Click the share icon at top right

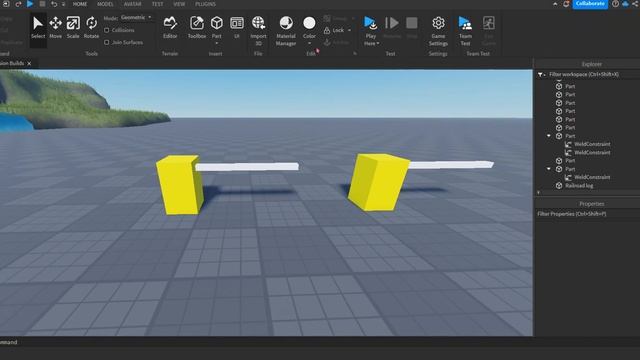tap(636, 4)
